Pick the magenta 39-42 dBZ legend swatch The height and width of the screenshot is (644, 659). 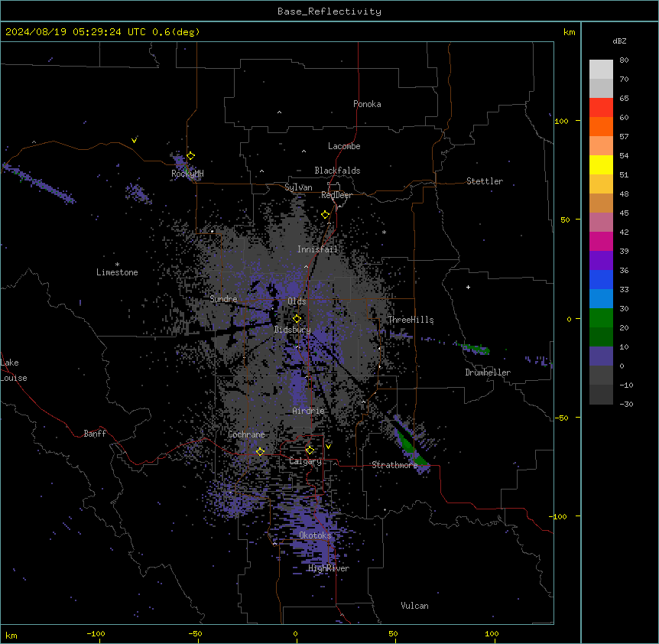(x=601, y=241)
